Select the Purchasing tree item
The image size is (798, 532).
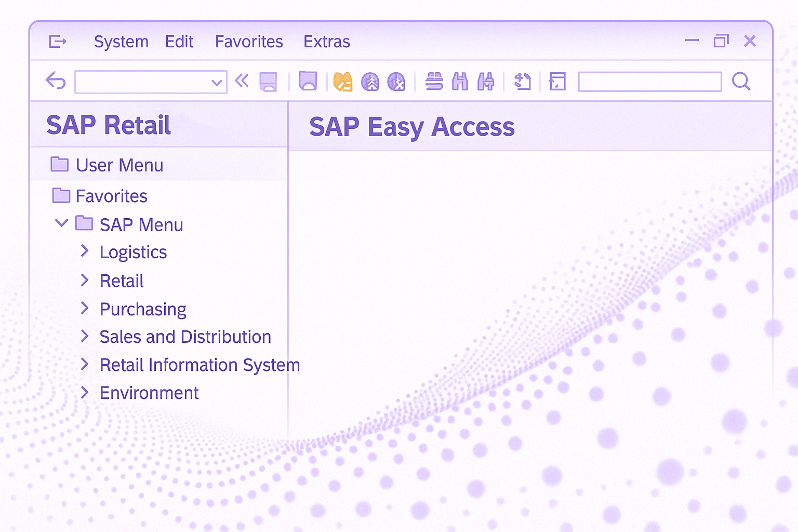click(143, 310)
